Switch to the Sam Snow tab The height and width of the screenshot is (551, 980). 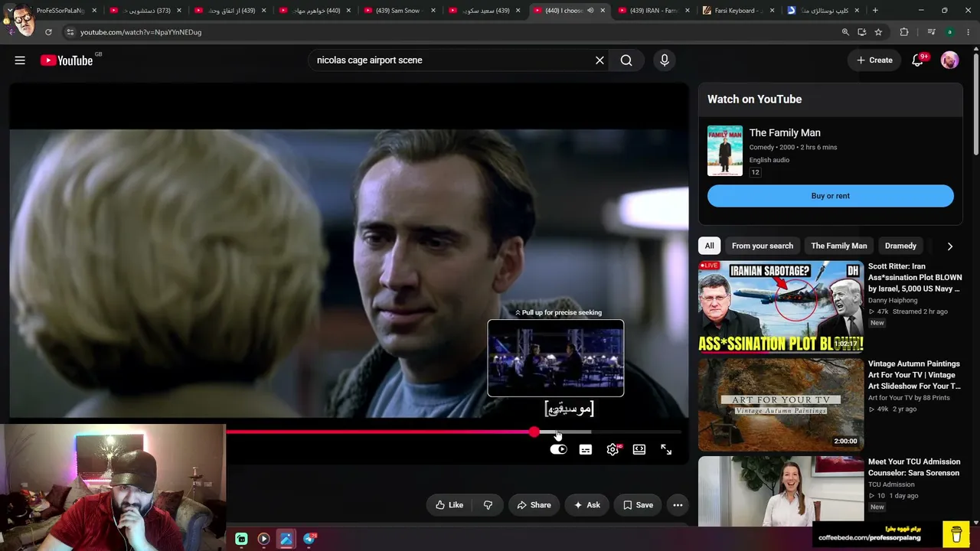coord(398,11)
